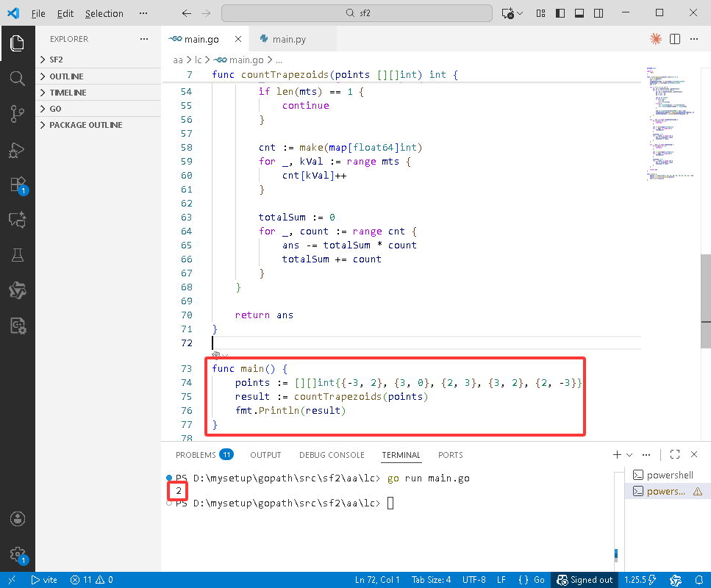The width and height of the screenshot is (711, 588).
Task: Open Source Control view
Action: click(x=17, y=114)
